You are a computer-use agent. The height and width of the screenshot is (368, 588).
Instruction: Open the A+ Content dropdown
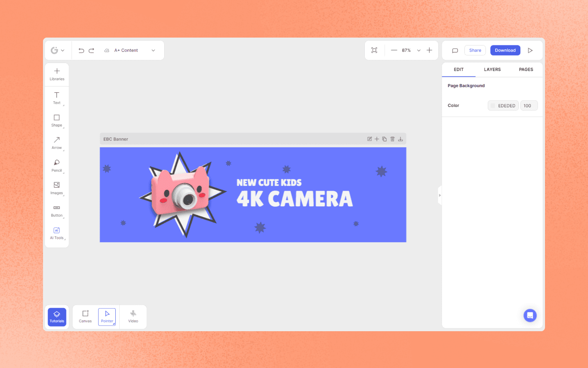[153, 50]
